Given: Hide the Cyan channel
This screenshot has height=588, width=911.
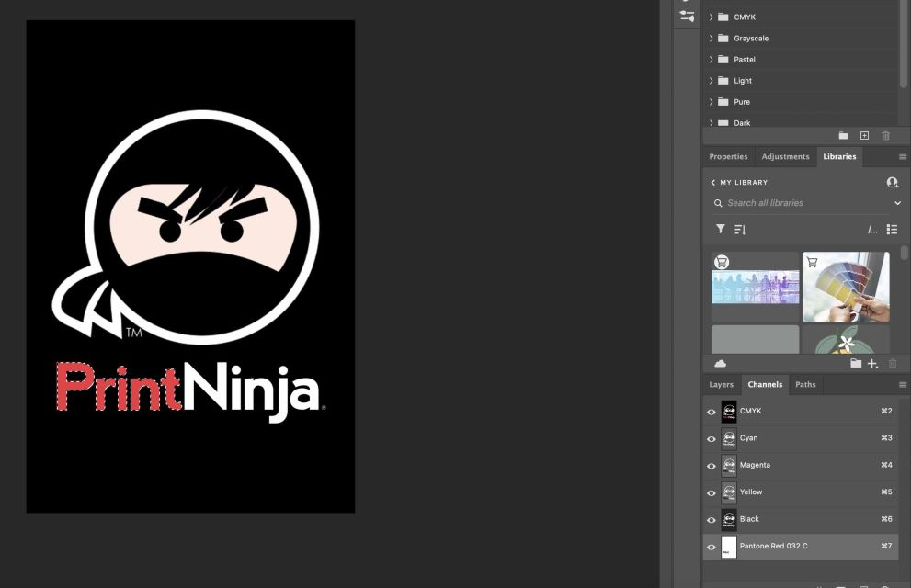Looking at the screenshot, I should coord(711,438).
